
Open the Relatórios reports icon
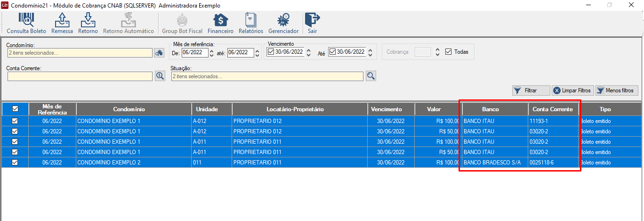pyautogui.click(x=251, y=23)
